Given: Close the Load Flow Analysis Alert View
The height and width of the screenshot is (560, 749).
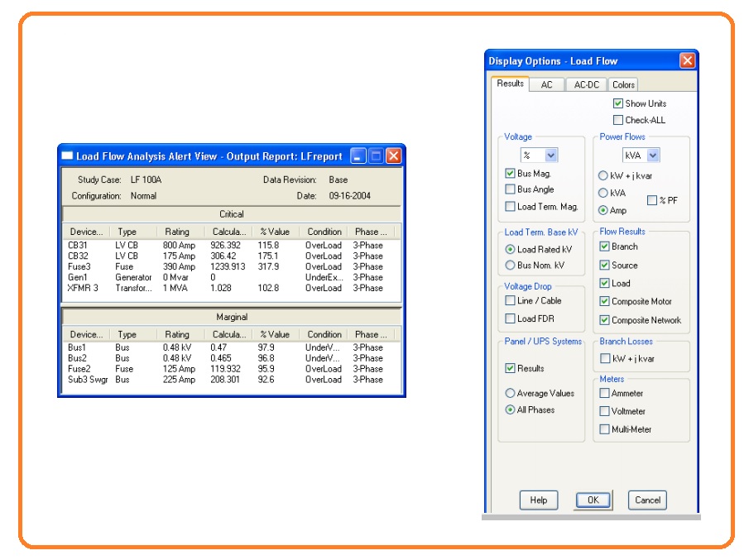Looking at the screenshot, I should tap(394, 156).
